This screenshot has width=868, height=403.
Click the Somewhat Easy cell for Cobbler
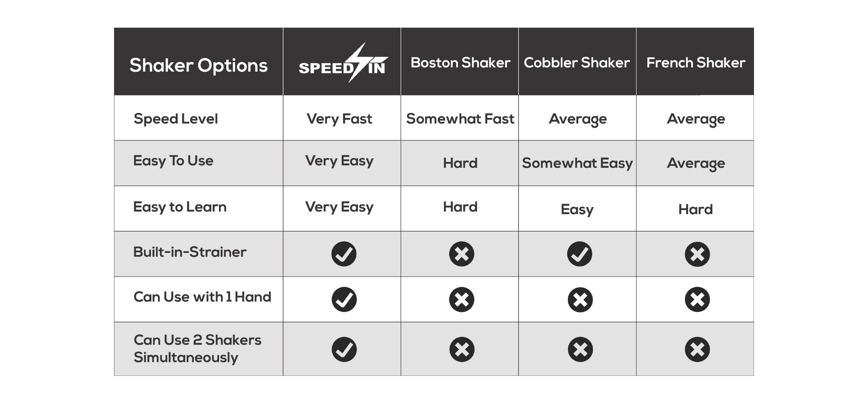click(577, 163)
